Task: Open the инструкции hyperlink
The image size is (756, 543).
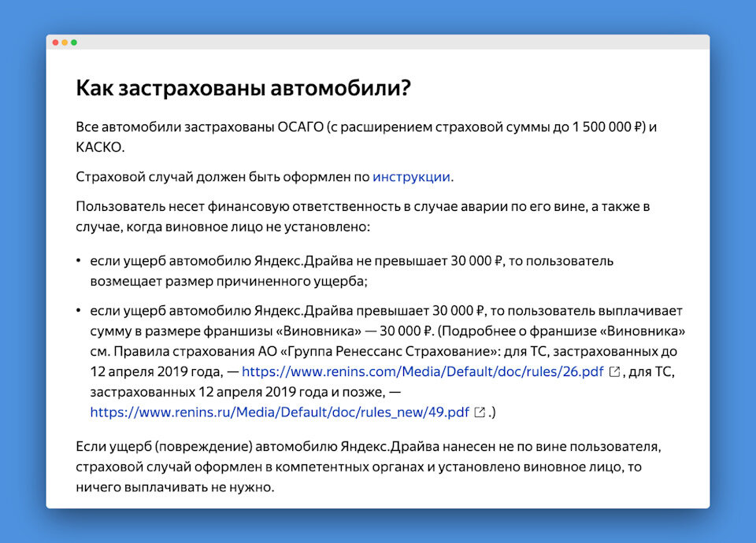Action: (413, 177)
